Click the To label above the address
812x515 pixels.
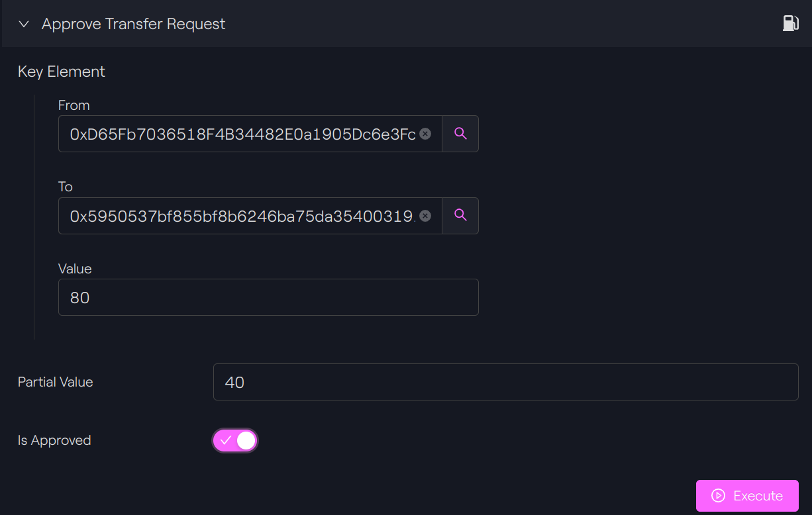pyautogui.click(x=66, y=187)
